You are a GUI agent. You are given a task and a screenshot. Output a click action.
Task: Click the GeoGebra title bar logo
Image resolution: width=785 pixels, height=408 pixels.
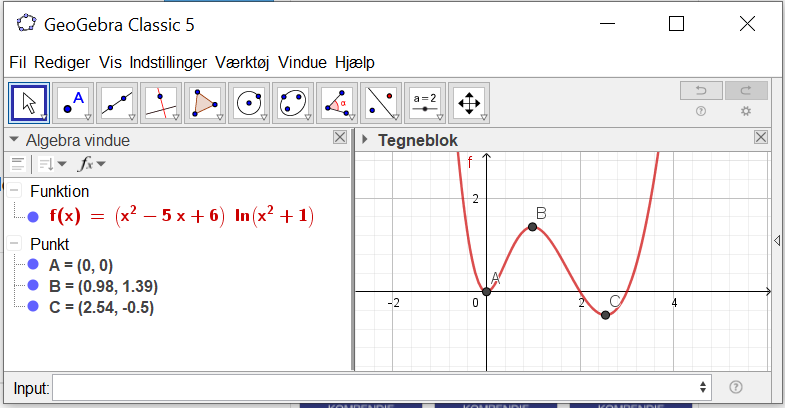pos(27,24)
